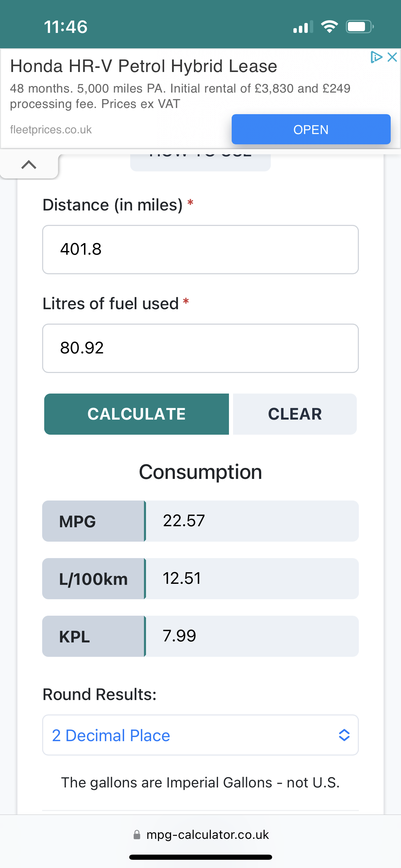Open the Honda HR-V lease ad

pyautogui.click(x=311, y=129)
